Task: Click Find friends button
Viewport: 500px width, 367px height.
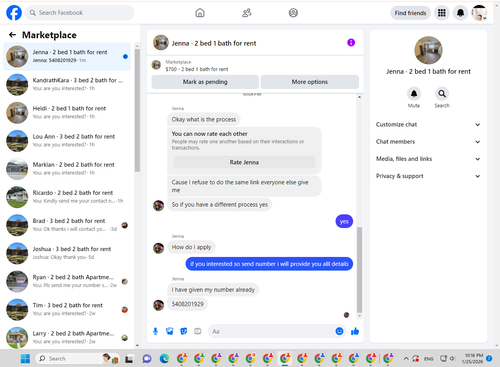Action: tap(410, 13)
